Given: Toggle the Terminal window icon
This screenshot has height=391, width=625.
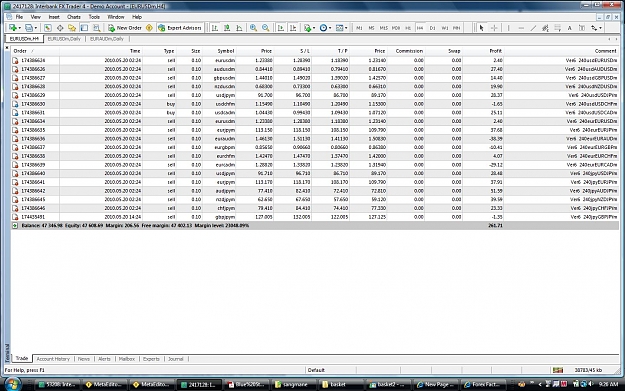Looking at the screenshot, I should coord(84,28).
